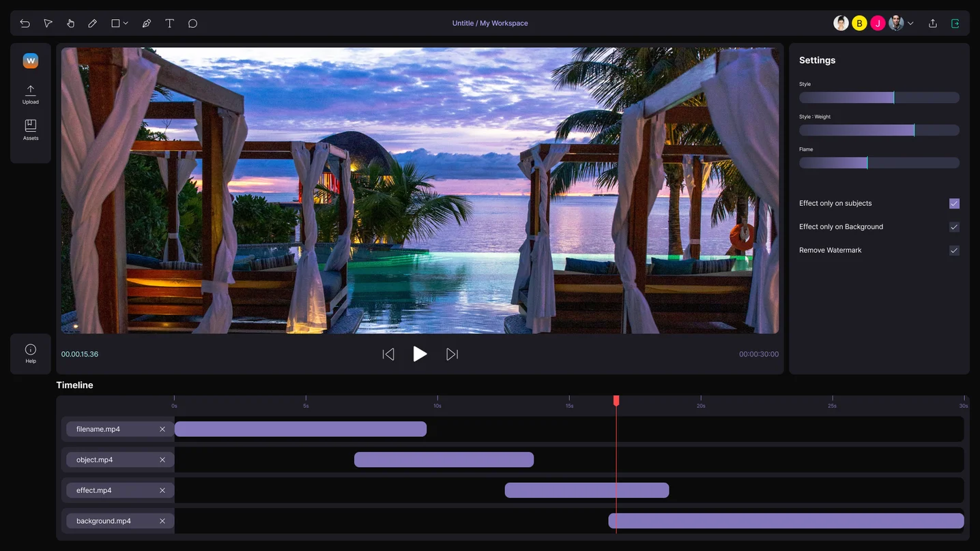Image resolution: width=980 pixels, height=551 pixels.
Task: Click the Share icon in the top bar
Action: (932, 23)
